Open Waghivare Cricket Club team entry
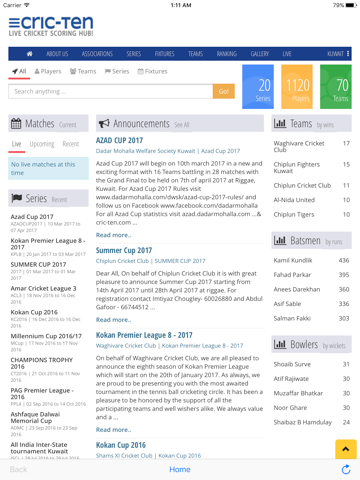360x480 pixels. pos(299,146)
